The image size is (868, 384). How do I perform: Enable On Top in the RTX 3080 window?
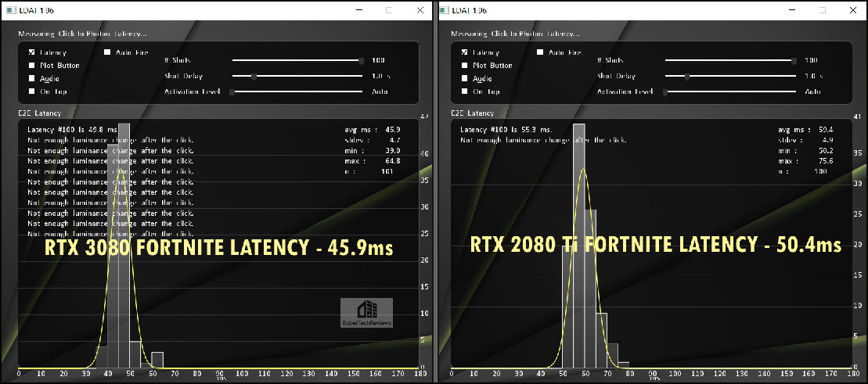point(31,92)
